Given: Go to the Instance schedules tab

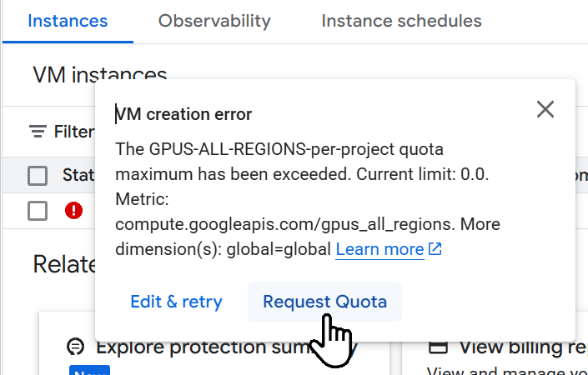Looking at the screenshot, I should pyautogui.click(x=401, y=21).
